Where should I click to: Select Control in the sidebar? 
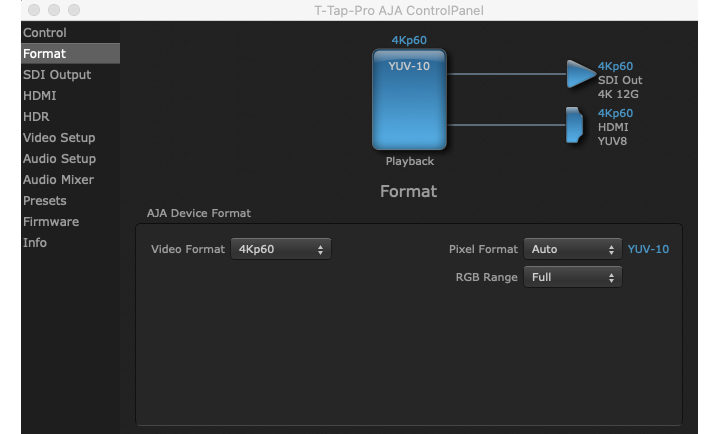pos(45,33)
